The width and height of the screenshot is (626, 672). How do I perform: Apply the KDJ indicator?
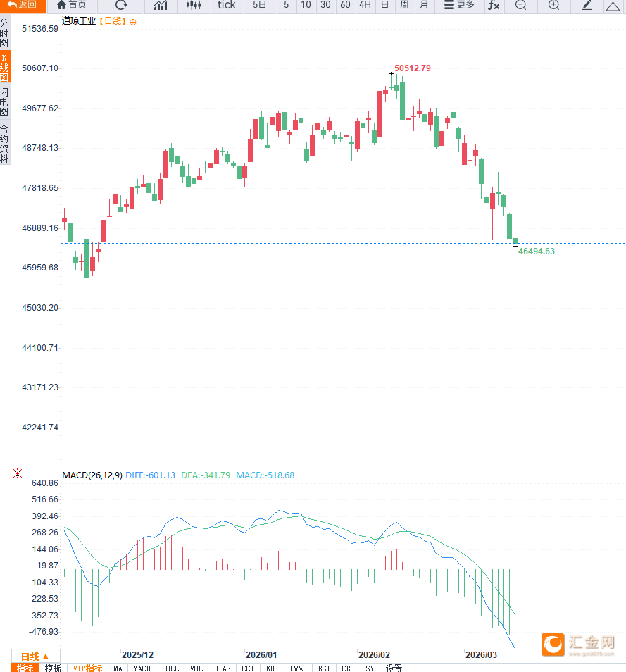272,668
